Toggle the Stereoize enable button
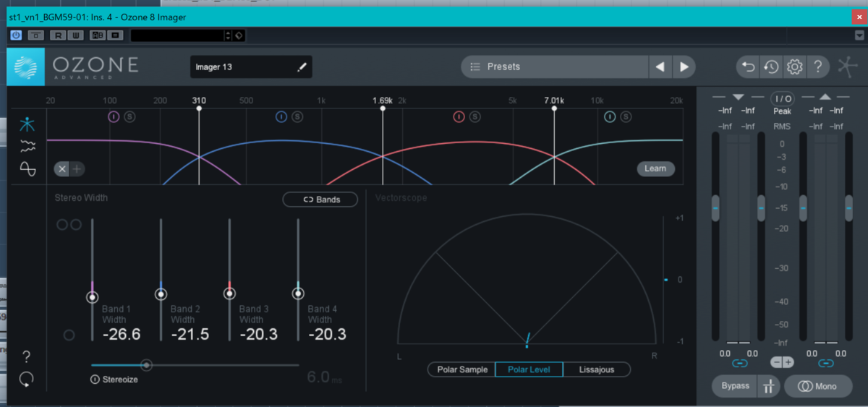Image resolution: width=868 pixels, height=407 pixels. (x=95, y=380)
